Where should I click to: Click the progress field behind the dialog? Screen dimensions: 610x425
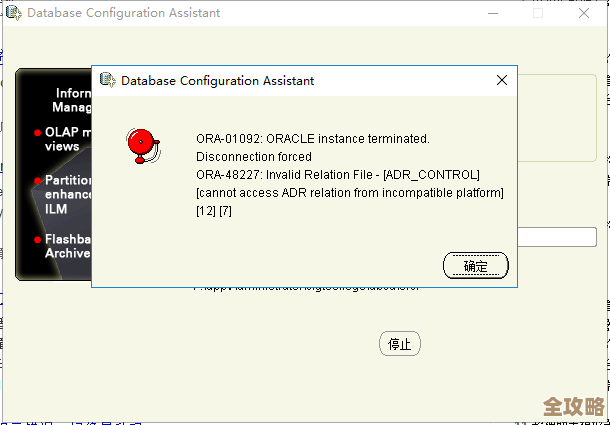(557, 237)
